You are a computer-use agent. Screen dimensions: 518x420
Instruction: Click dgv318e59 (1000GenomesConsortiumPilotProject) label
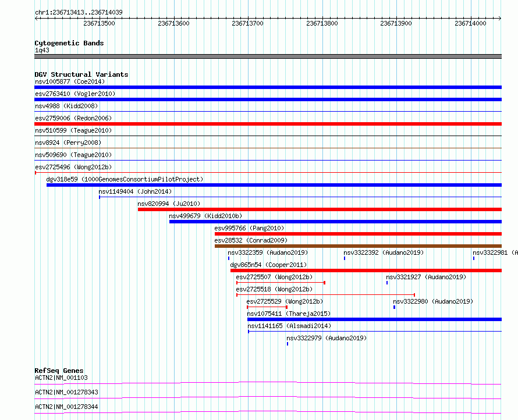pos(125,179)
